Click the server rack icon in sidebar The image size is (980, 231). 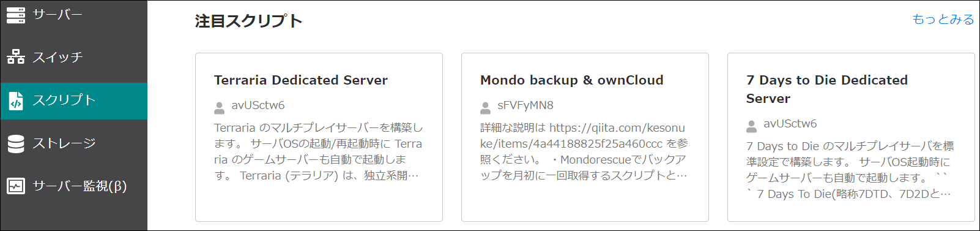16,15
